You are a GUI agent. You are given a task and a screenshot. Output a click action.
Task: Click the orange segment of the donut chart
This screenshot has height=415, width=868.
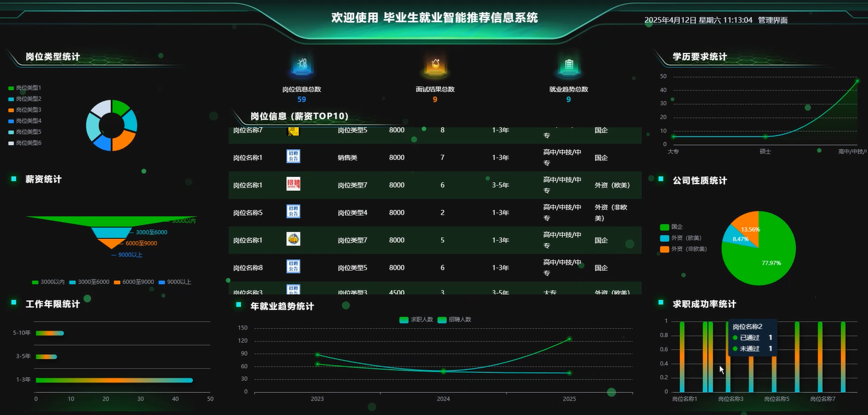(124, 141)
